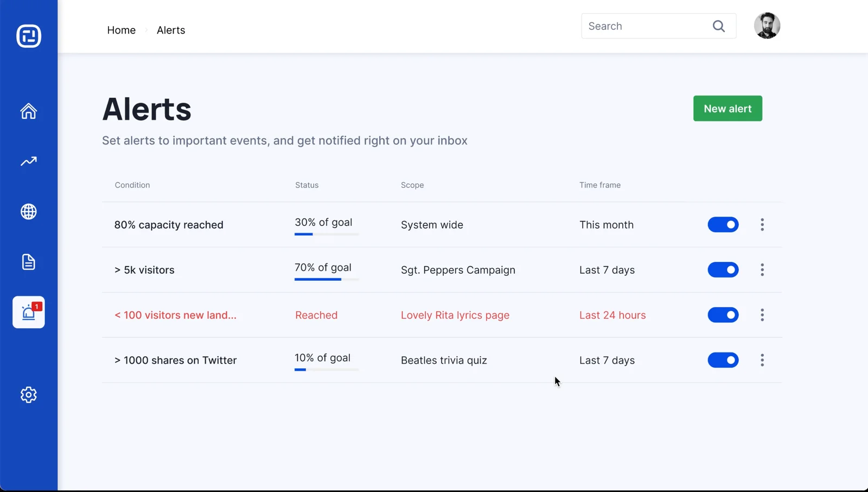Disable the '80% capacity reached' alert toggle
Image resolution: width=868 pixels, height=492 pixels.
coord(723,224)
